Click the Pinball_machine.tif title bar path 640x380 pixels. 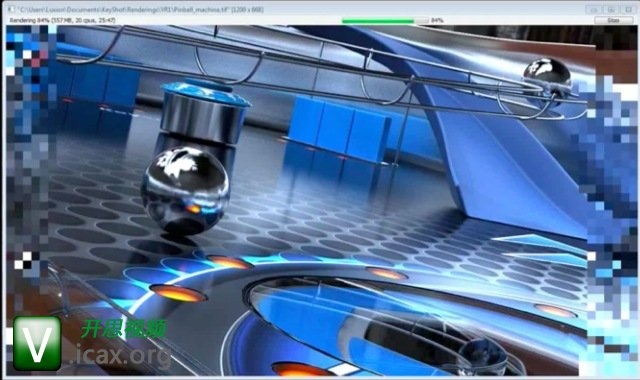[140, 9]
